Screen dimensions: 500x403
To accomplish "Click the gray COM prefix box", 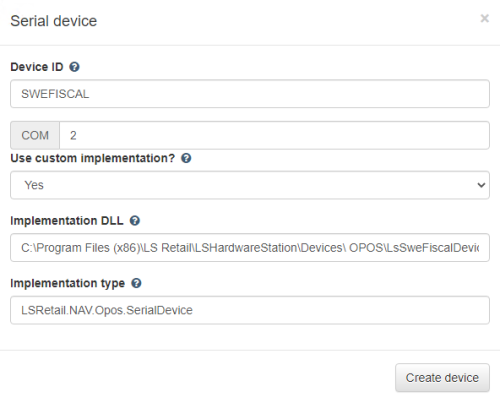I will pyautogui.click(x=35, y=135).
